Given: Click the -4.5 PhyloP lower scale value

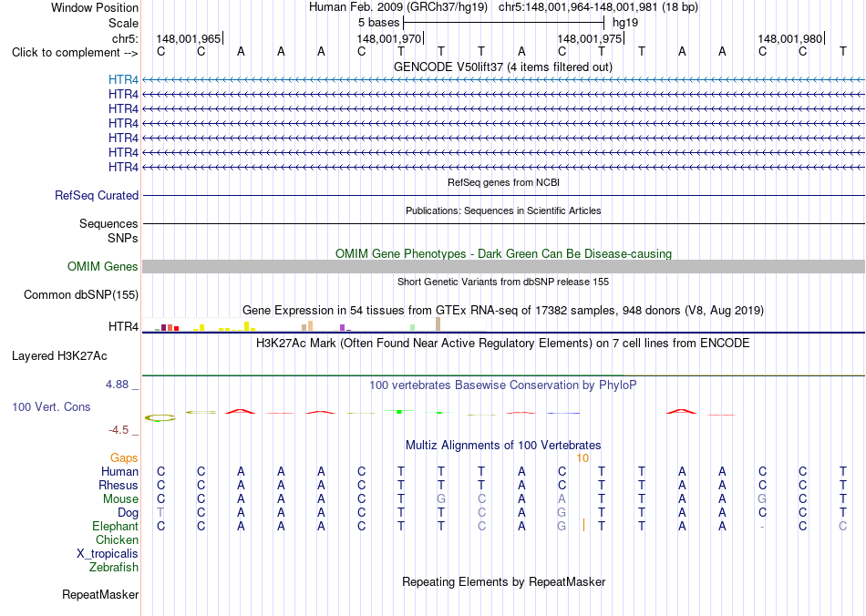Looking at the screenshot, I should click(119, 429).
